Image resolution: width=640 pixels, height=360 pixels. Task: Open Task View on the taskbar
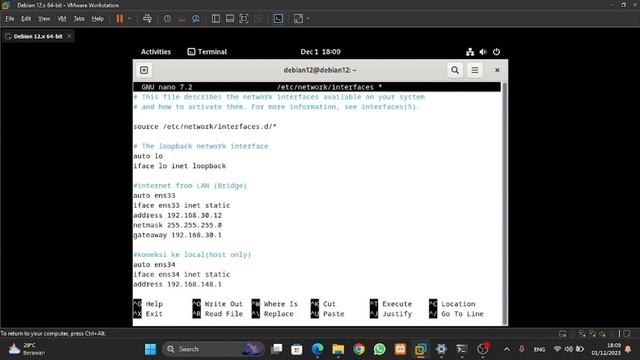pyautogui.click(x=276, y=349)
